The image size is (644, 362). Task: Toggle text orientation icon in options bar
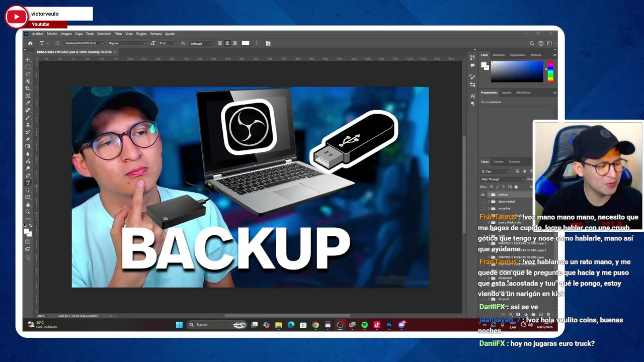tap(57, 43)
